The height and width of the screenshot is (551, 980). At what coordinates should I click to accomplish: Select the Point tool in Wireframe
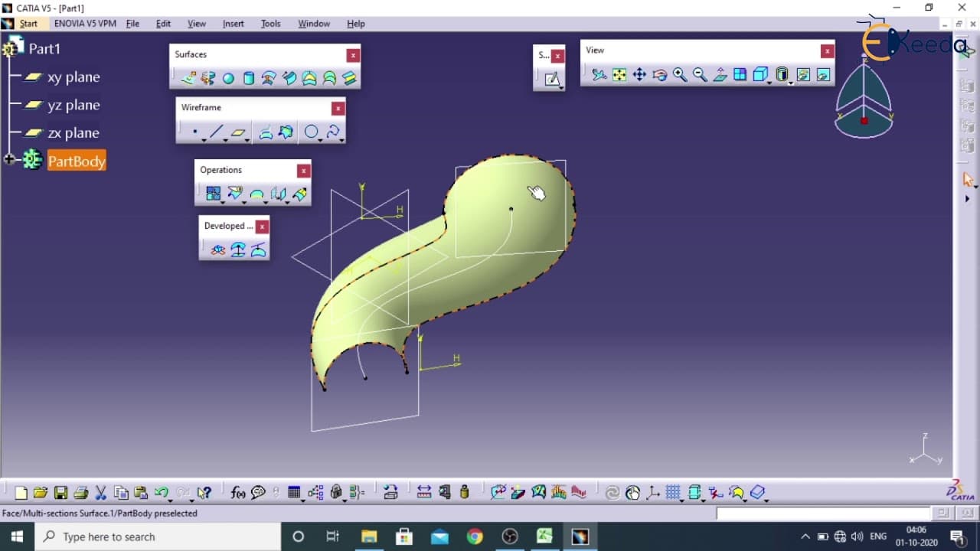coord(195,132)
